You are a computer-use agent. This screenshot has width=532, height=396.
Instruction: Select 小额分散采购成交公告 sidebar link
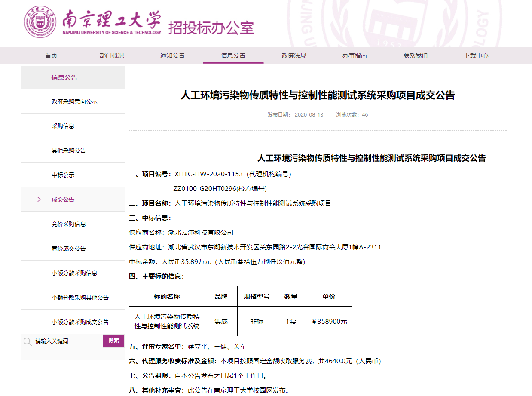(x=80, y=322)
